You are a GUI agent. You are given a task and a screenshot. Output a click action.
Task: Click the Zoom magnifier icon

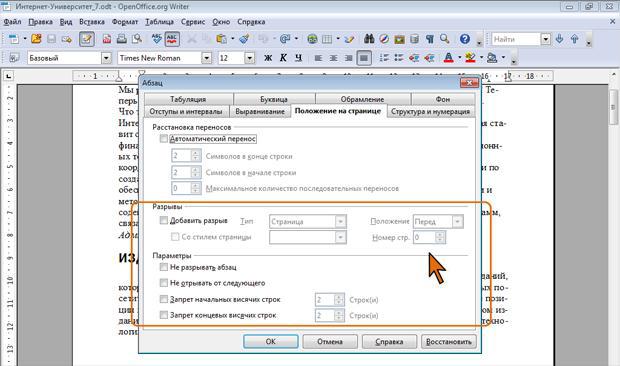pos(445,39)
